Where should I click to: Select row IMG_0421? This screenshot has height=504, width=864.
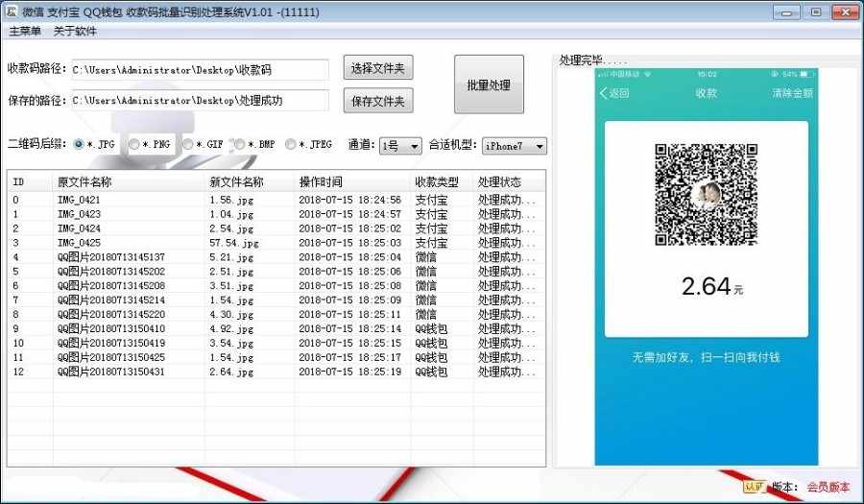click(x=276, y=200)
